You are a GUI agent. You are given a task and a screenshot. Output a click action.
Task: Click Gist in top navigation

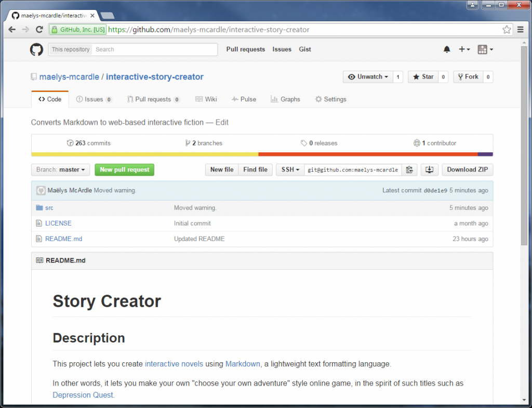(x=304, y=49)
